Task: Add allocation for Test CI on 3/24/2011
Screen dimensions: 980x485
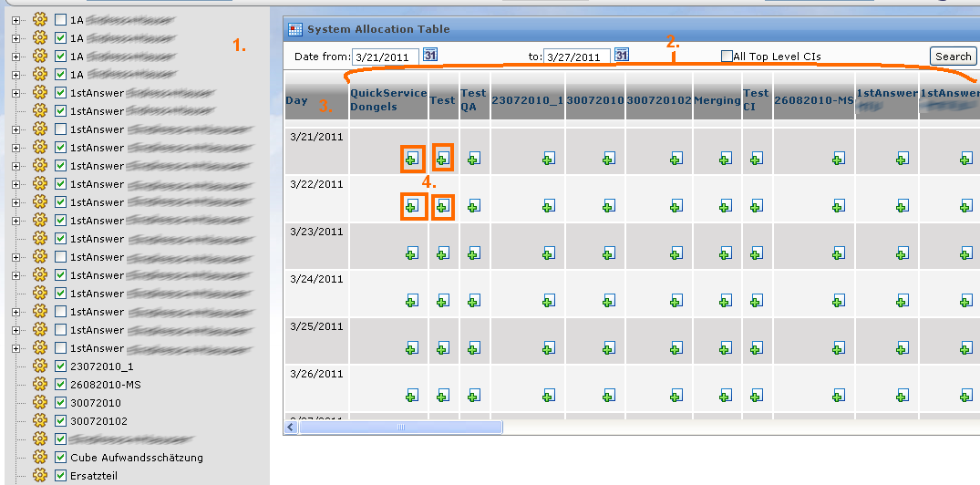Action: click(x=757, y=301)
